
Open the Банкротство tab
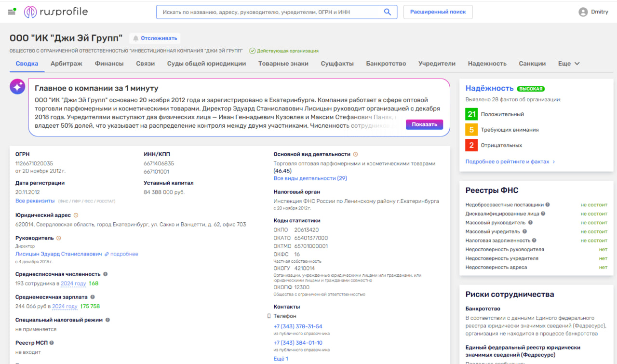[x=386, y=64]
